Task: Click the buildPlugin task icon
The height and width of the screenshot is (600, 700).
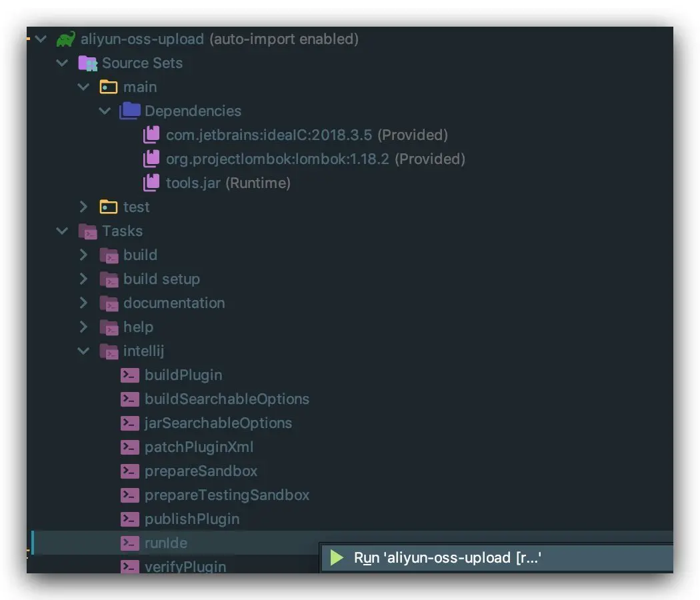Action: tap(129, 375)
